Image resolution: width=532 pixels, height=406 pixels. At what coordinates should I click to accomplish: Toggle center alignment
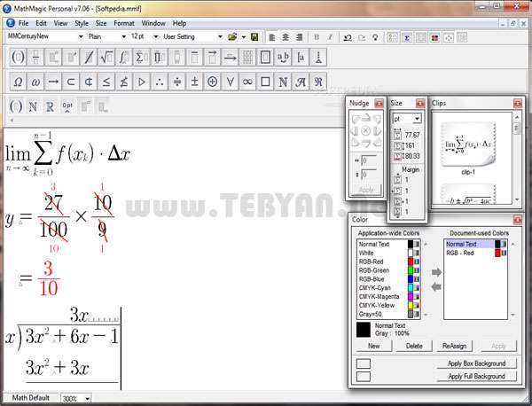coord(286,37)
